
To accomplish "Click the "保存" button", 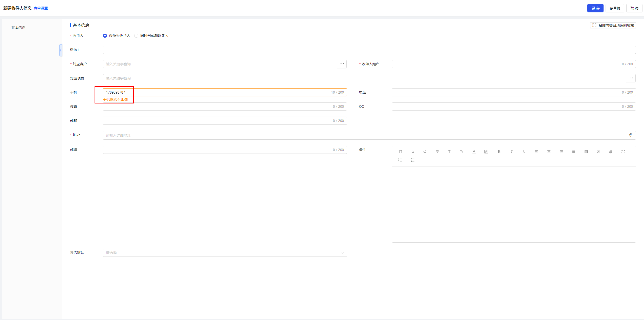I will point(595,8).
